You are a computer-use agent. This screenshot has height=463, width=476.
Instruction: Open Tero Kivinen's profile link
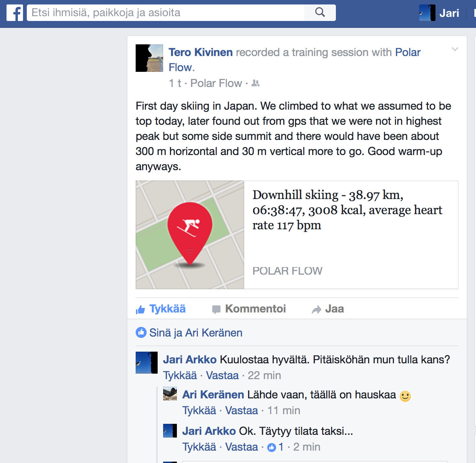[201, 52]
